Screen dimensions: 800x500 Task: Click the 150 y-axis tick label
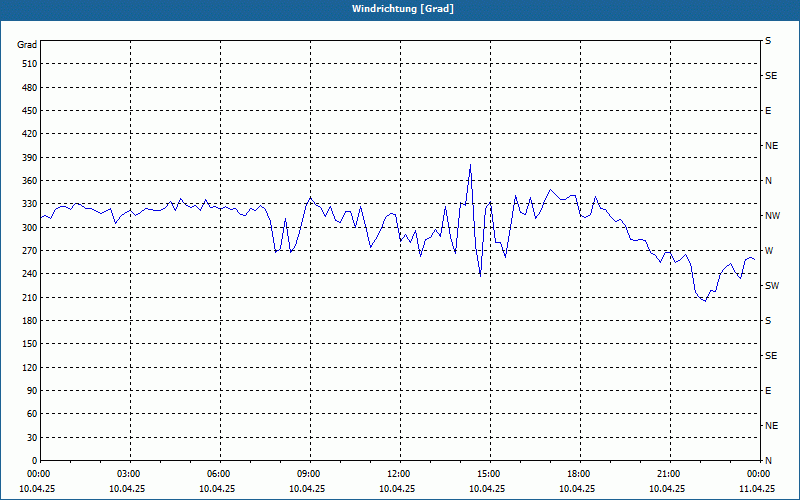[29, 344]
